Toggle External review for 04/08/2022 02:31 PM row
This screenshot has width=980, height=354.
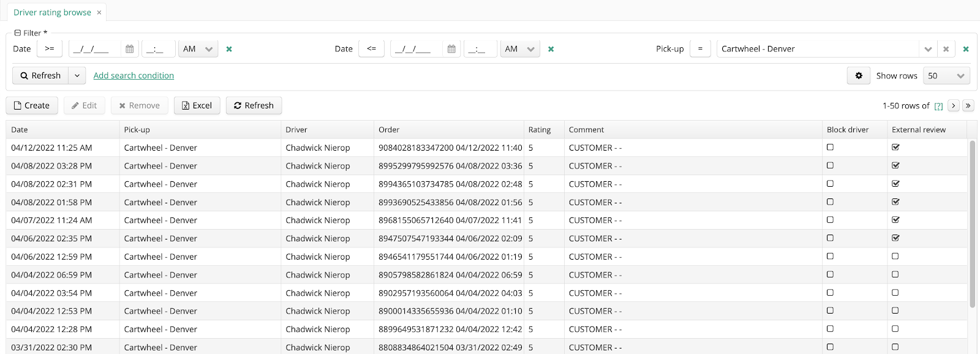[x=895, y=184]
